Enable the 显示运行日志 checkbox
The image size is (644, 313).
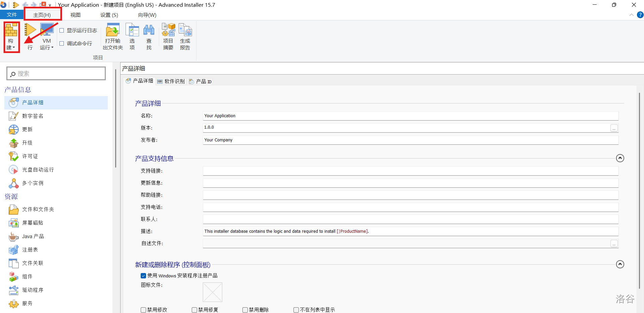62,31
